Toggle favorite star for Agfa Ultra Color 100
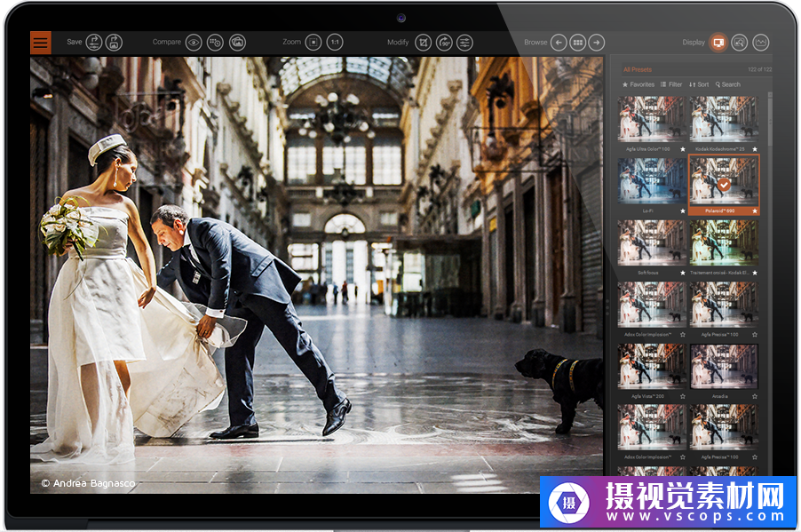 [682, 149]
